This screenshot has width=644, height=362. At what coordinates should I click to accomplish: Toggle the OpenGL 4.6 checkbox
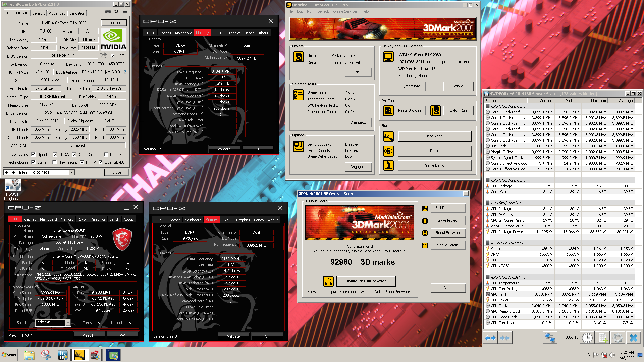101,162
